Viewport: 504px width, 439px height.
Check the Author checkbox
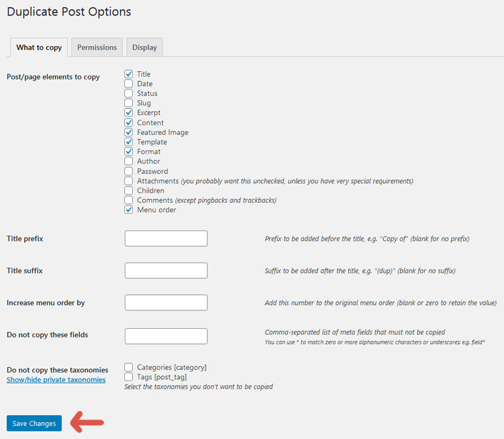tap(129, 161)
